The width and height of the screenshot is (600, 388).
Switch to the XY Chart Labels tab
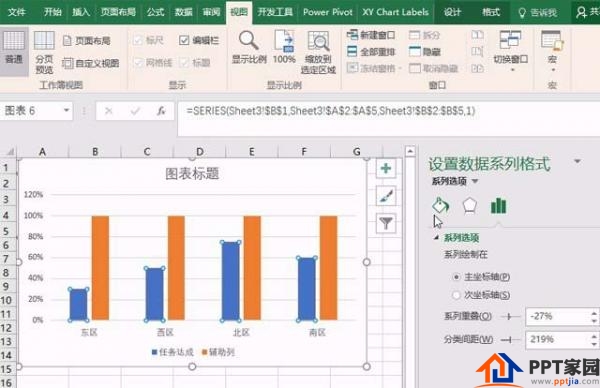[395, 12]
